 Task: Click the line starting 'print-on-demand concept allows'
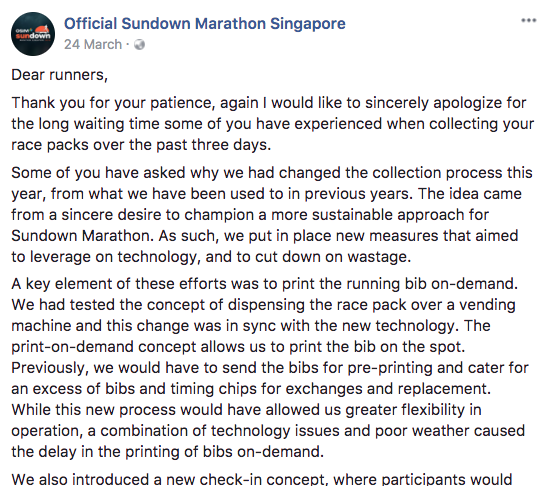[x=238, y=347]
